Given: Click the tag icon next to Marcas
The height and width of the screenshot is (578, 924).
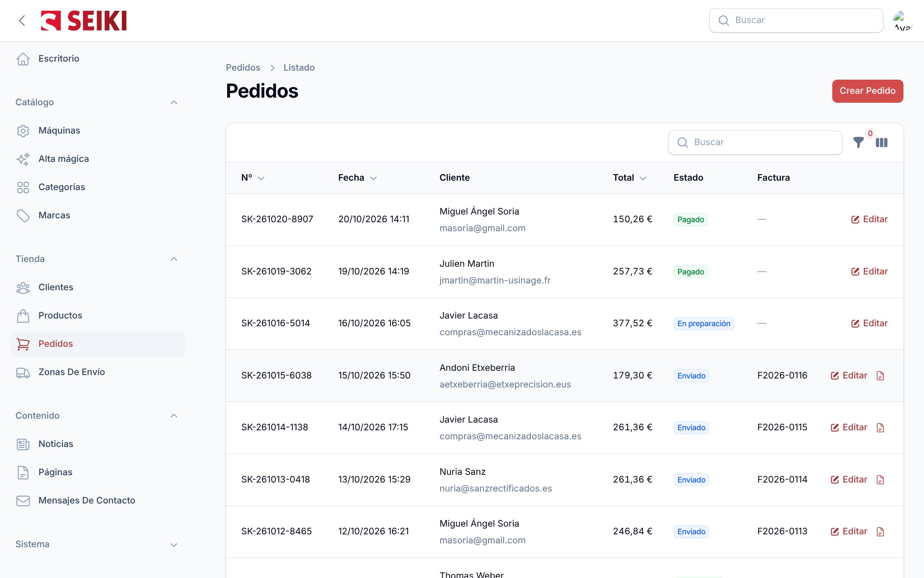Looking at the screenshot, I should [23, 215].
